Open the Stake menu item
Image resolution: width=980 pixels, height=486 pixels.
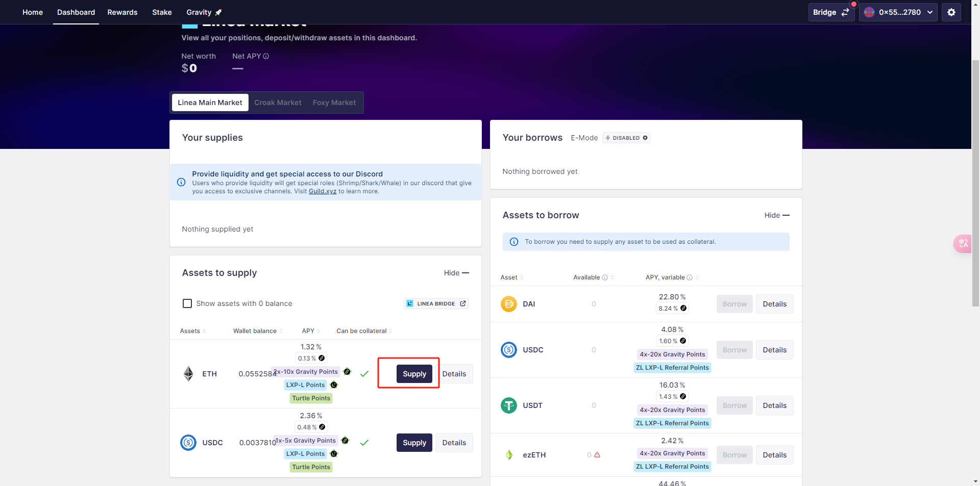click(x=162, y=12)
